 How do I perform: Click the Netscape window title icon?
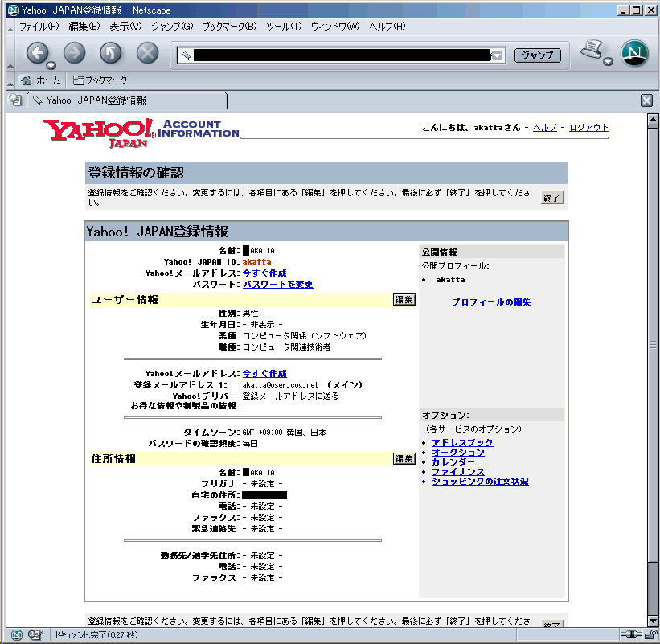[x=13, y=10]
